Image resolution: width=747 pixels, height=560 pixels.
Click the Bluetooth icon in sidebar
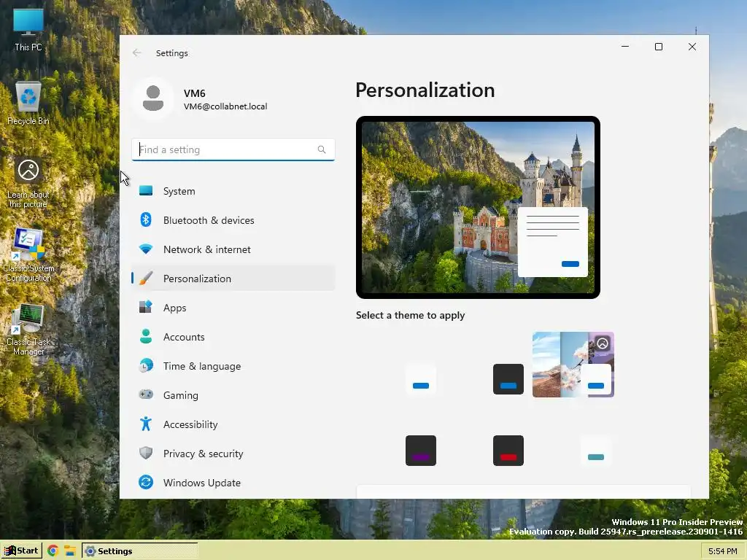point(146,219)
